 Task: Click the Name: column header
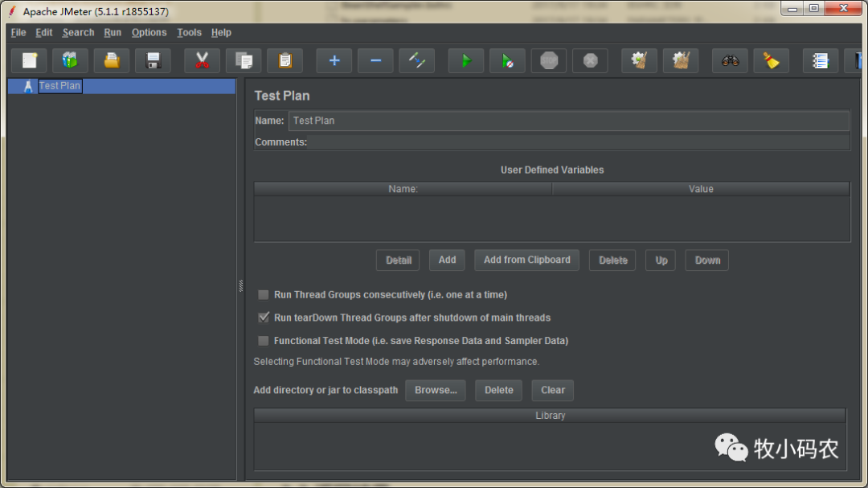[403, 189]
